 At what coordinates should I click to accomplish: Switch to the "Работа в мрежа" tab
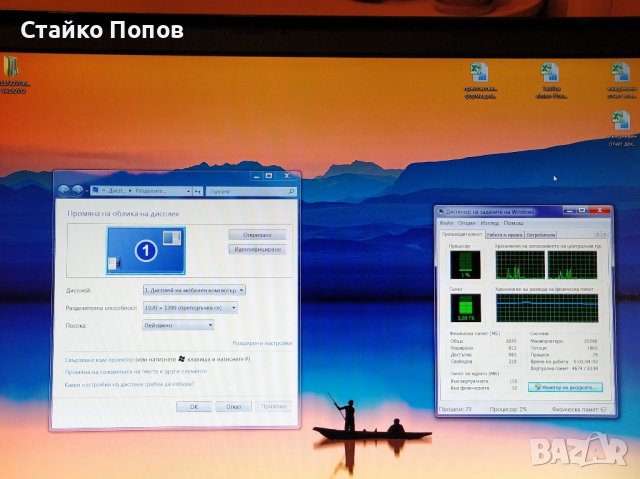[x=504, y=235]
